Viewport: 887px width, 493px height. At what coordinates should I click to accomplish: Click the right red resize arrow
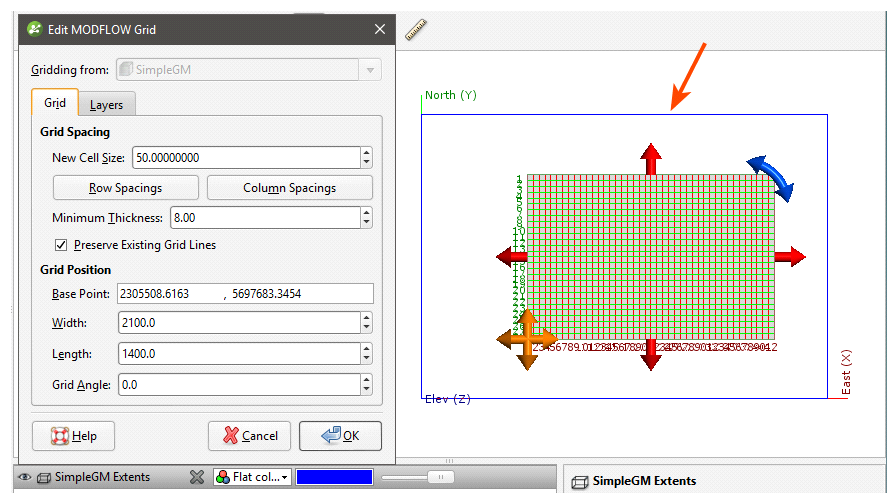pyautogui.click(x=789, y=256)
